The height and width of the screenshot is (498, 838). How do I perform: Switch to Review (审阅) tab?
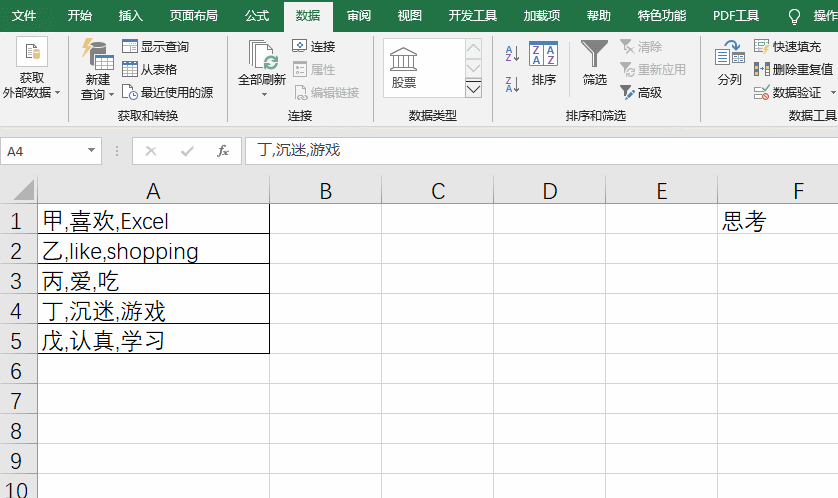click(x=359, y=15)
